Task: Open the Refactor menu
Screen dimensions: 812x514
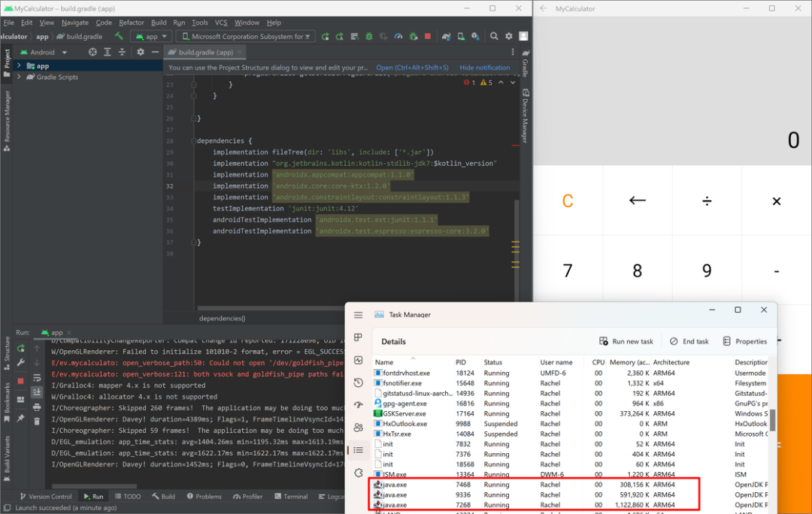Action: [132, 23]
